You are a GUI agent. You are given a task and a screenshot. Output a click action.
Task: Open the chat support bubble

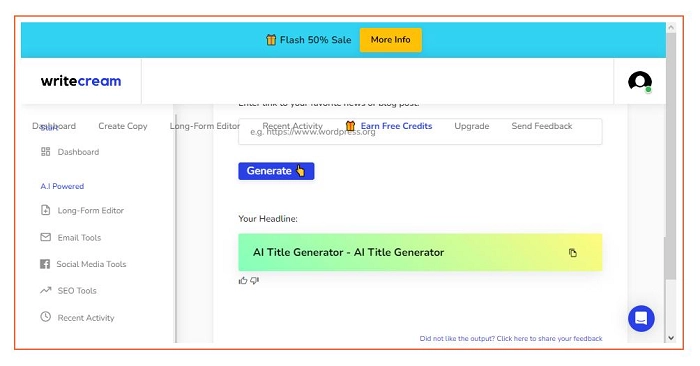[641, 318]
